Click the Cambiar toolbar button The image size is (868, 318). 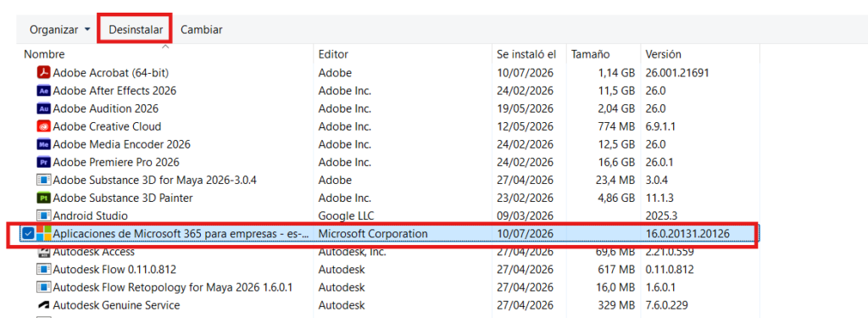[x=202, y=30]
